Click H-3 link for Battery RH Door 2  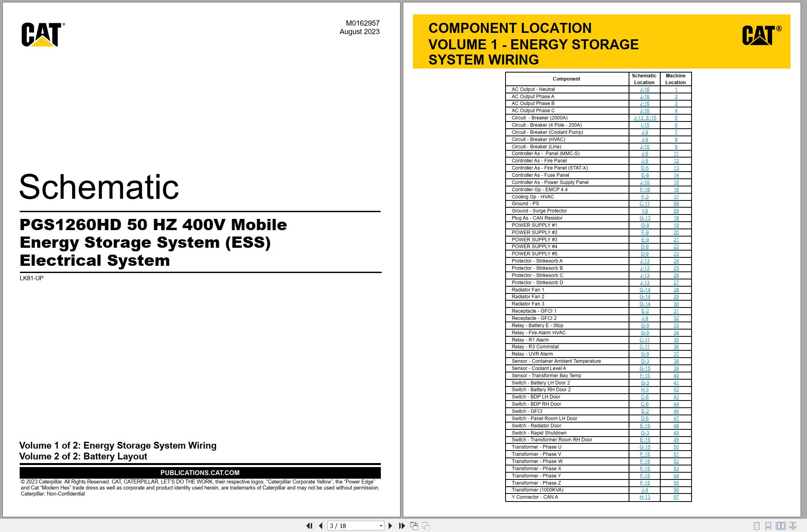pyautogui.click(x=645, y=390)
